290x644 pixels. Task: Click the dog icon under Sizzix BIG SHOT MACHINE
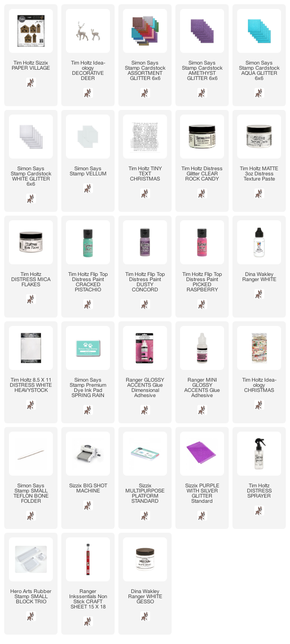(x=88, y=506)
